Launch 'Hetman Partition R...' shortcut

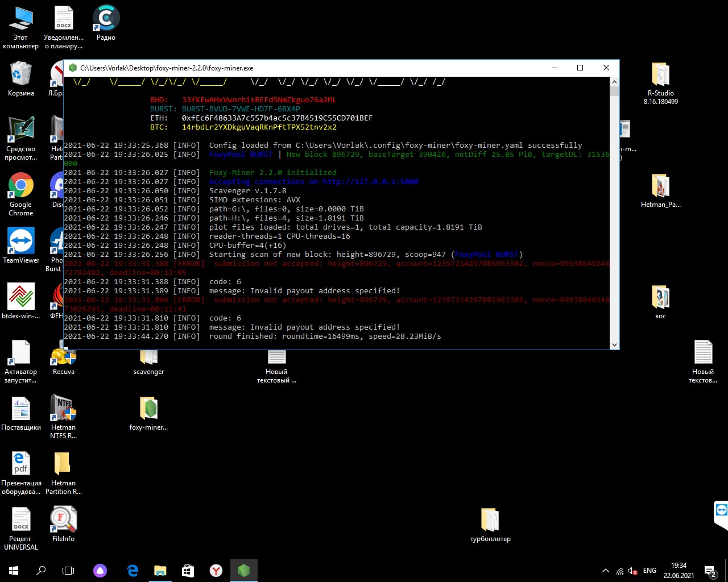[64, 473]
